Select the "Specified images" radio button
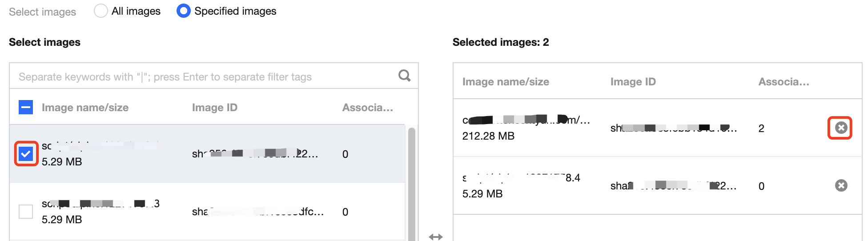This screenshot has height=241, width=868. (x=183, y=11)
